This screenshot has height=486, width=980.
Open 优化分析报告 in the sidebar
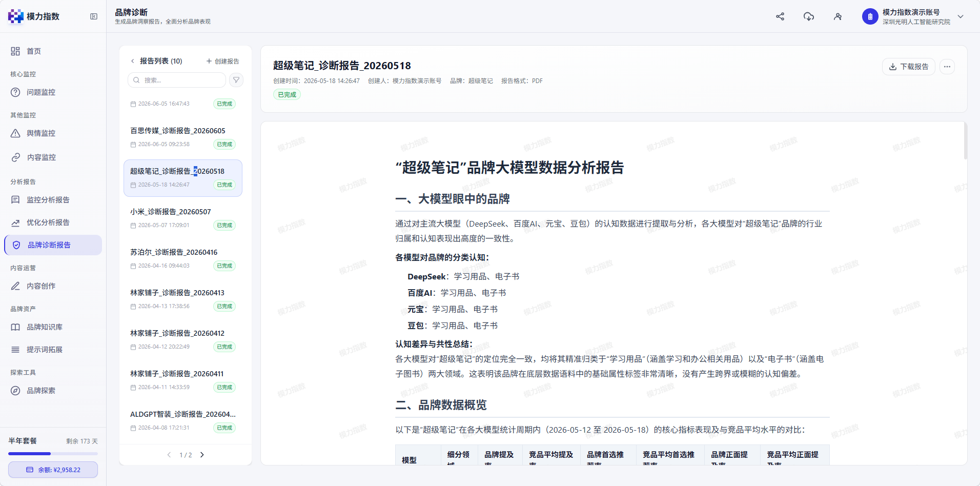tap(53, 222)
